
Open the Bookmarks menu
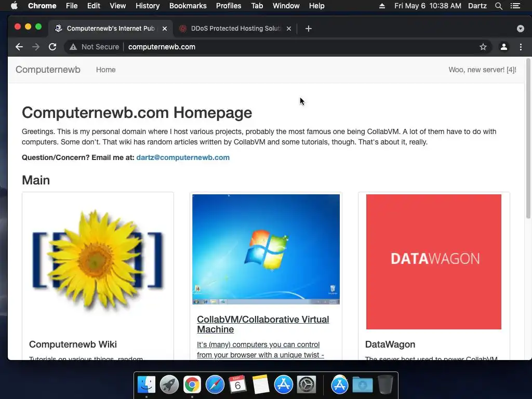pos(188,6)
